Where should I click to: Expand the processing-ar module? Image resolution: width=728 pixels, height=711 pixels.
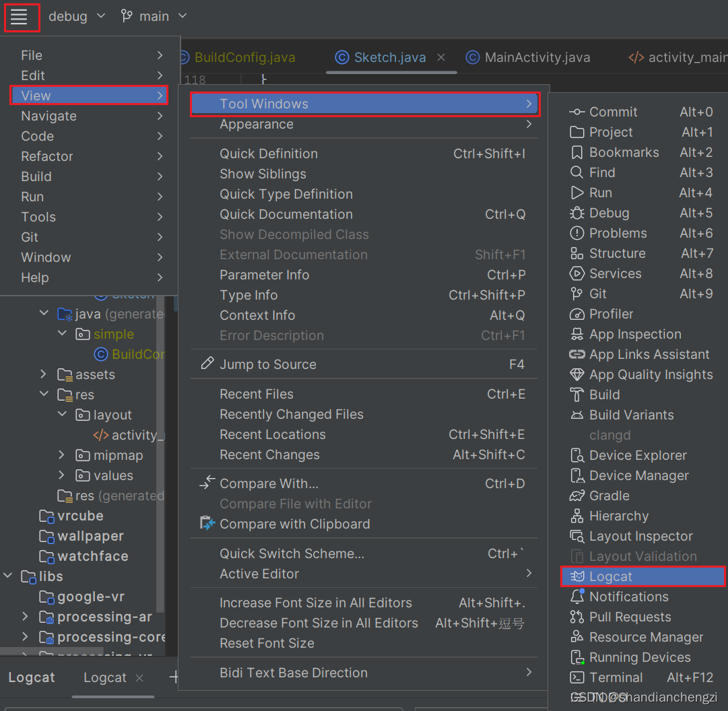coord(25,616)
